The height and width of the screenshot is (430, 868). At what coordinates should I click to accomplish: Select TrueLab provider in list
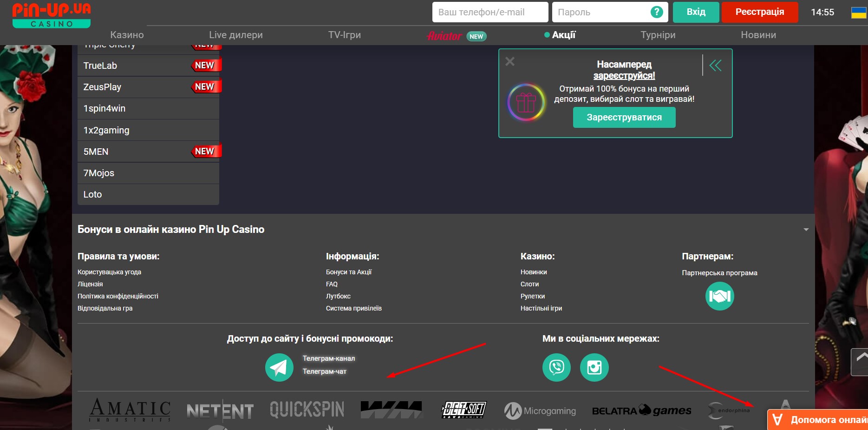(x=148, y=66)
